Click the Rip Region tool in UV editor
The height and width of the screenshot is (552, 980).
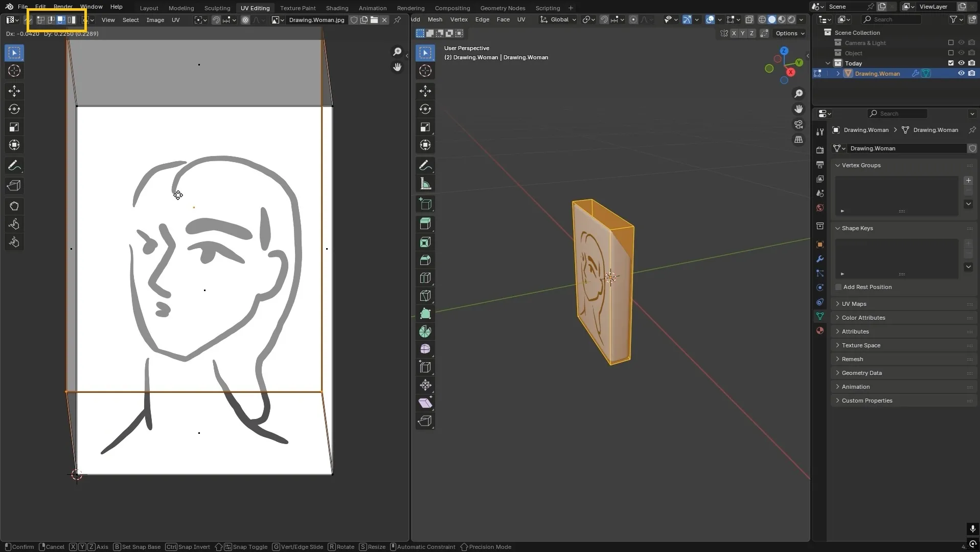coord(14,186)
